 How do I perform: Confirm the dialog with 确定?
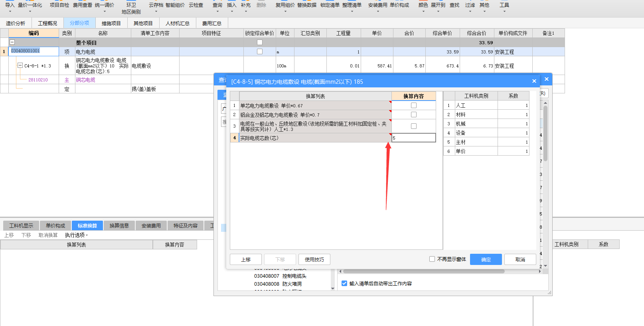click(486, 259)
